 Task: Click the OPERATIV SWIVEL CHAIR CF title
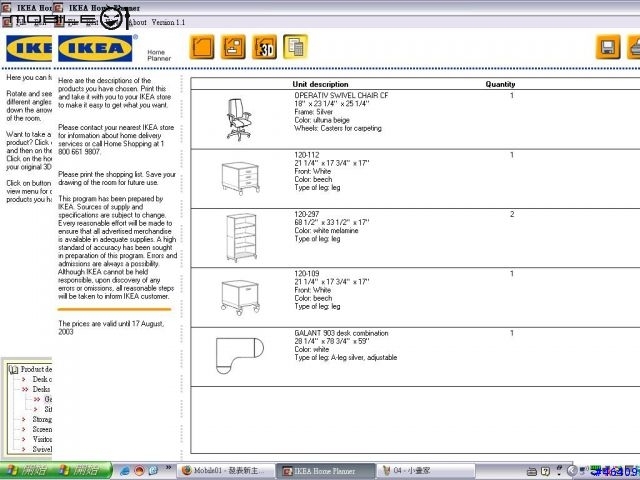(341, 95)
